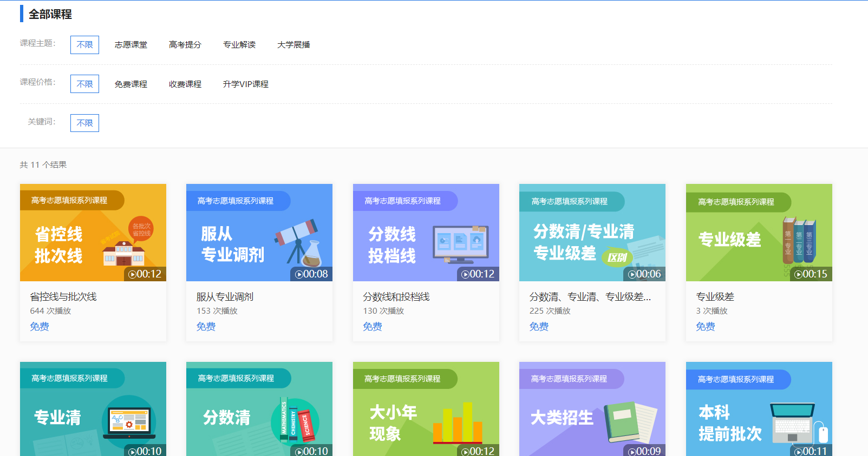This screenshot has height=456, width=868.
Task: Choose the 大学展播 course theme
Action: 293,45
